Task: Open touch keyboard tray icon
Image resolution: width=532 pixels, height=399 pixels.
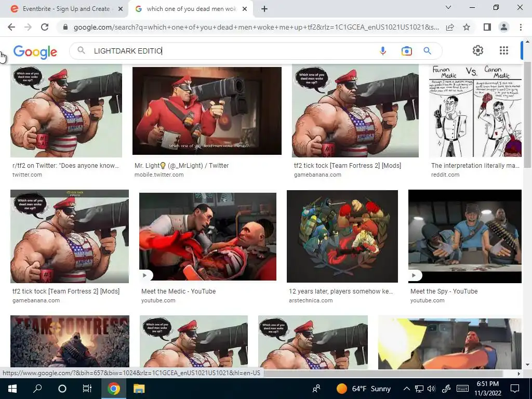Action: (x=463, y=389)
